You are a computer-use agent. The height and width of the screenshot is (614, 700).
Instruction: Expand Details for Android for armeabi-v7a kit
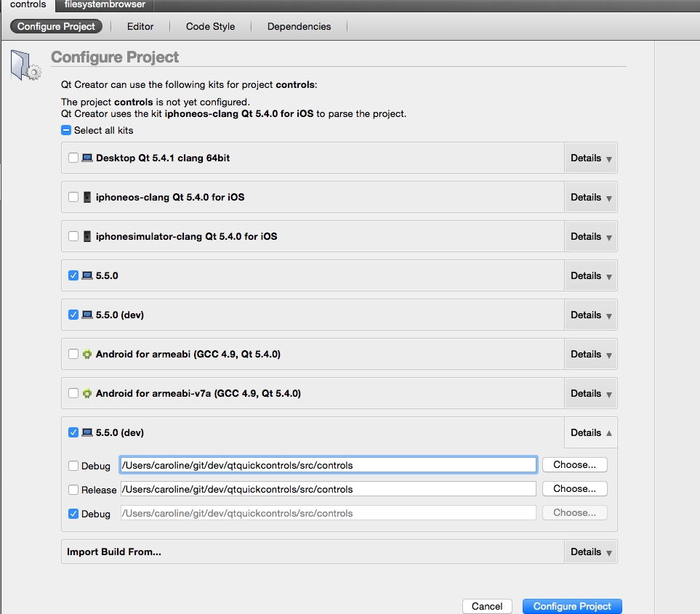[590, 393]
